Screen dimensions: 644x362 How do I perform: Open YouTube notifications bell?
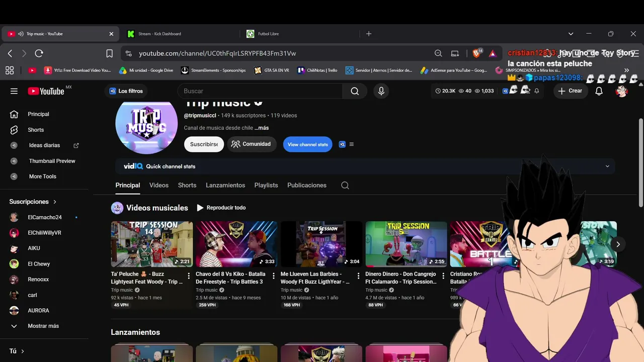(599, 91)
